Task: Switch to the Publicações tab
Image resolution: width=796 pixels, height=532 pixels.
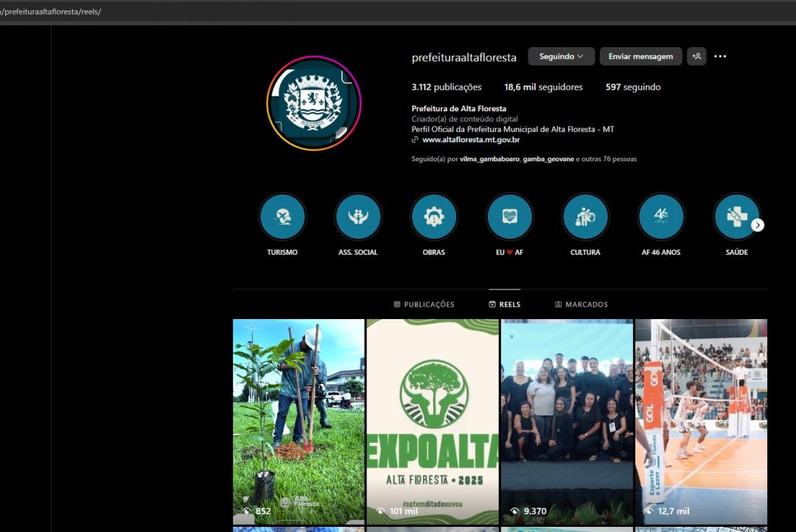Action: point(425,304)
